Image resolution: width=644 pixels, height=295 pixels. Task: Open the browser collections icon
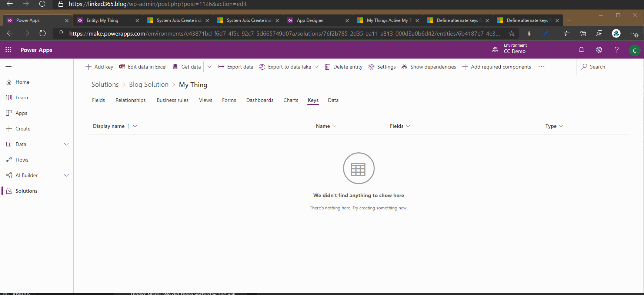point(583,33)
